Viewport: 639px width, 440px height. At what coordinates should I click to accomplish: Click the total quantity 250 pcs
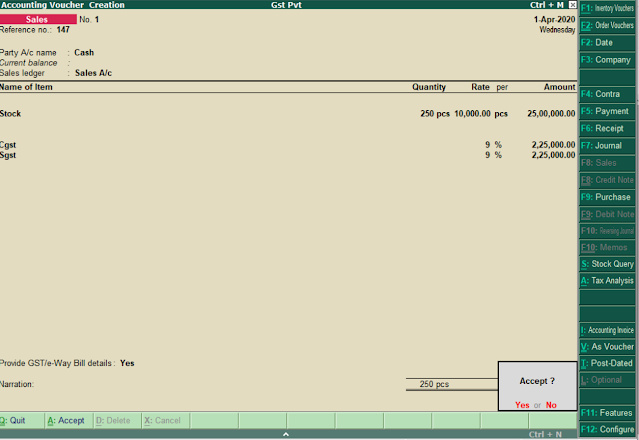tap(434, 384)
